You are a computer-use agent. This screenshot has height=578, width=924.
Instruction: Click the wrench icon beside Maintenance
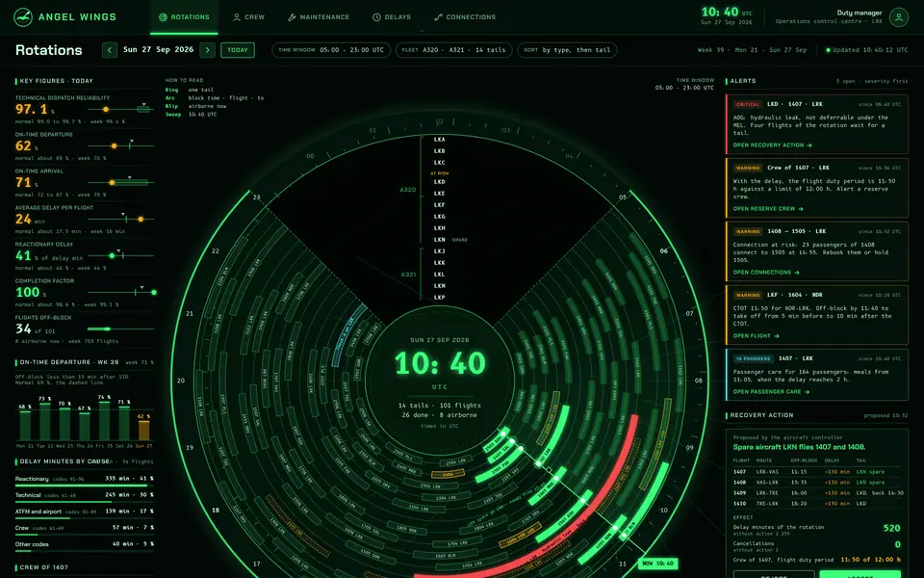pyautogui.click(x=292, y=17)
